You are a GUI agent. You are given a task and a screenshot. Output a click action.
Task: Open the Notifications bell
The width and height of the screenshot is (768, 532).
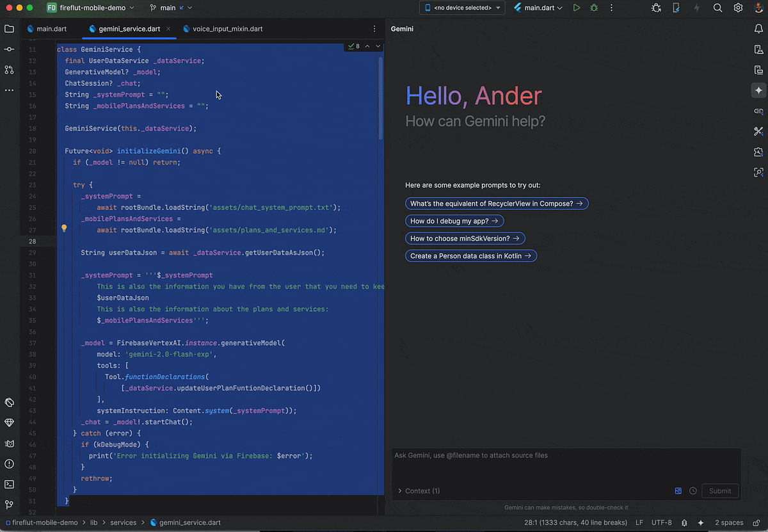pyautogui.click(x=758, y=29)
